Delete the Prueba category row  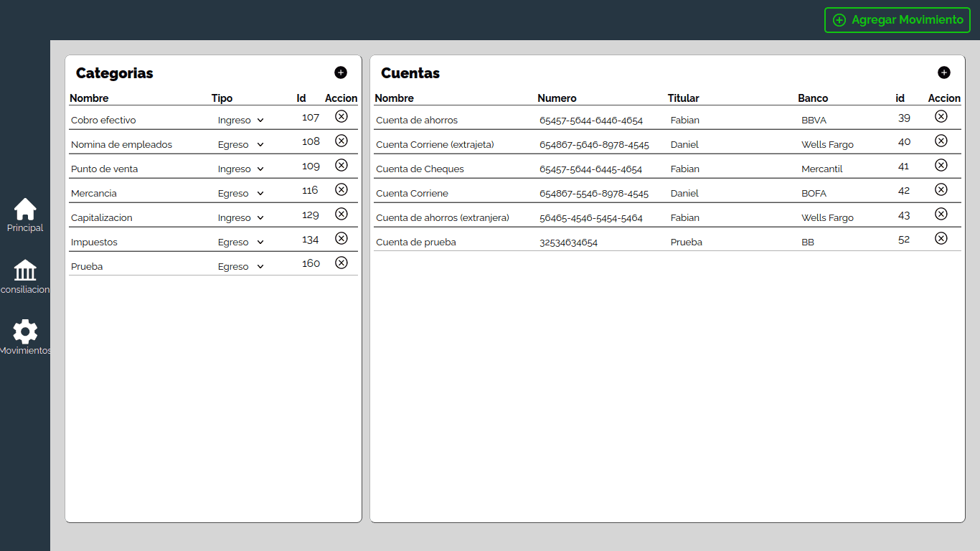pyautogui.click(x=341, y=263)
